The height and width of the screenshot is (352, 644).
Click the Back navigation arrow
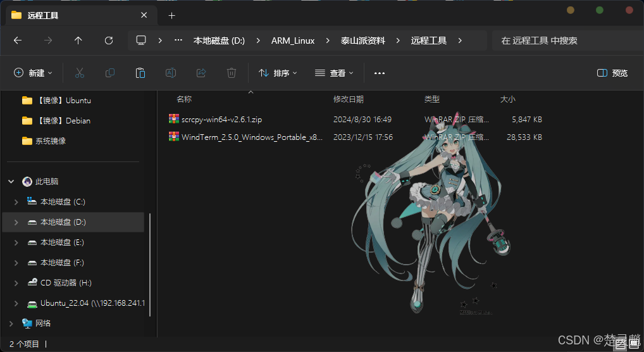click(x=18, y=41)
